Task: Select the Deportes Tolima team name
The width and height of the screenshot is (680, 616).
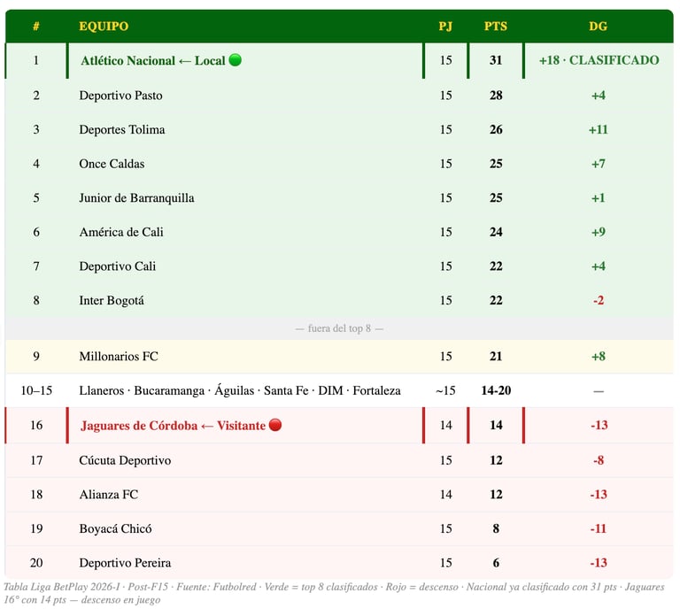Action: tap(121, 130)
